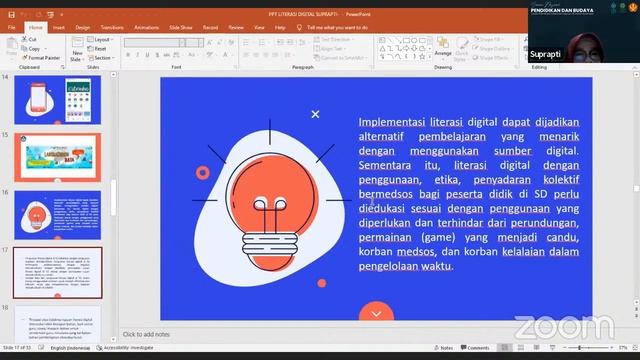Select the Triangle shape in shapes gallery
Image resolution: width=640 pixels, height=360 pixels.
coord(382,49)
